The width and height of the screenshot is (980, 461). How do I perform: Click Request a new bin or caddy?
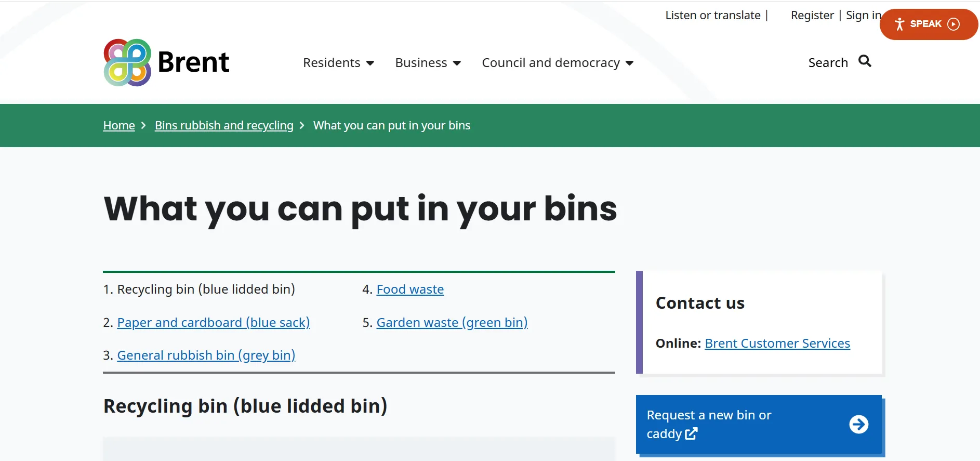[x=759, y=425]
